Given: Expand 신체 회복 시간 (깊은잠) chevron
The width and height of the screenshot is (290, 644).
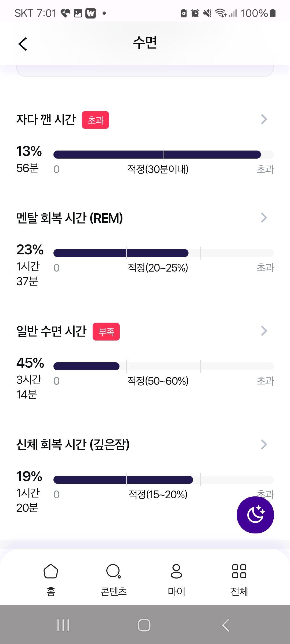Looking at the screenshot, I should pyautogui.click(x=264, y=444).
